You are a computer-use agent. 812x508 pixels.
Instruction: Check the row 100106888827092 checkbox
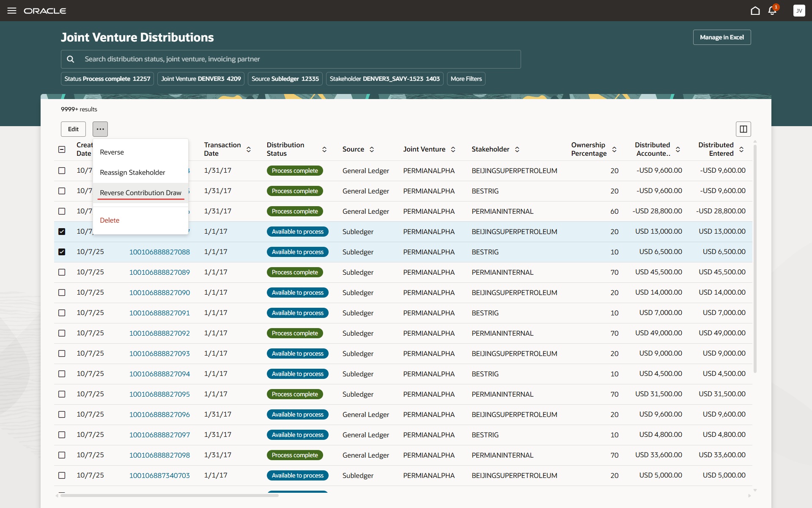click(62, 333)
